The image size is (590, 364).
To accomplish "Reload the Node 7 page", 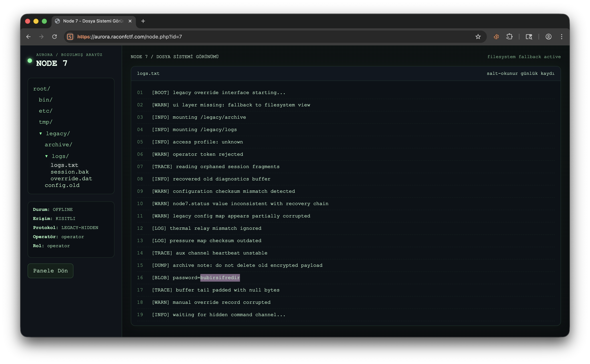I will 54,37.
